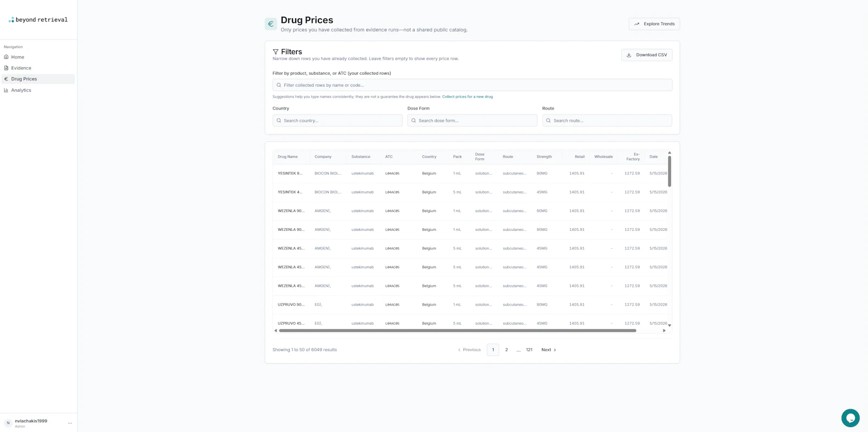This screenshot has width=868, height=432.
Task: Select the UZPRUVO 90... drug row
Action: 470,305
